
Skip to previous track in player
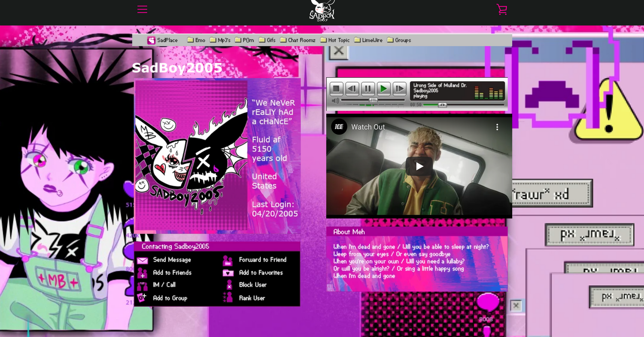coord(352,89)
